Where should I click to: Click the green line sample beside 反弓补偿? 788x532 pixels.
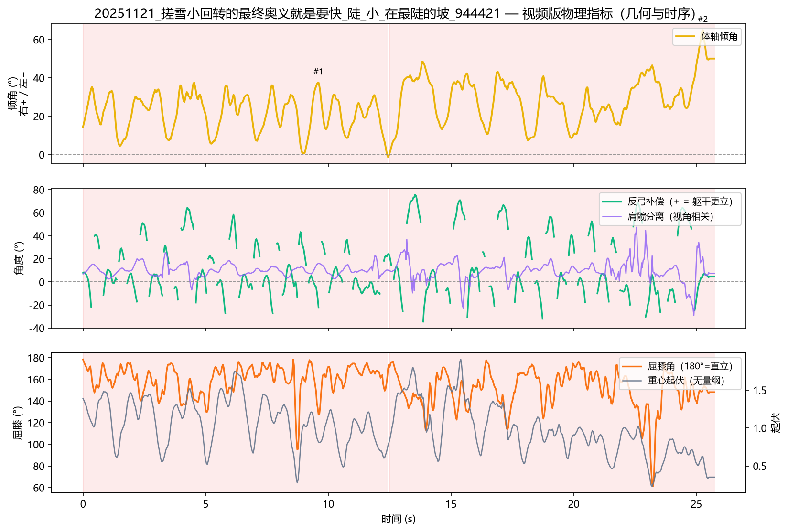click(612, 202)
